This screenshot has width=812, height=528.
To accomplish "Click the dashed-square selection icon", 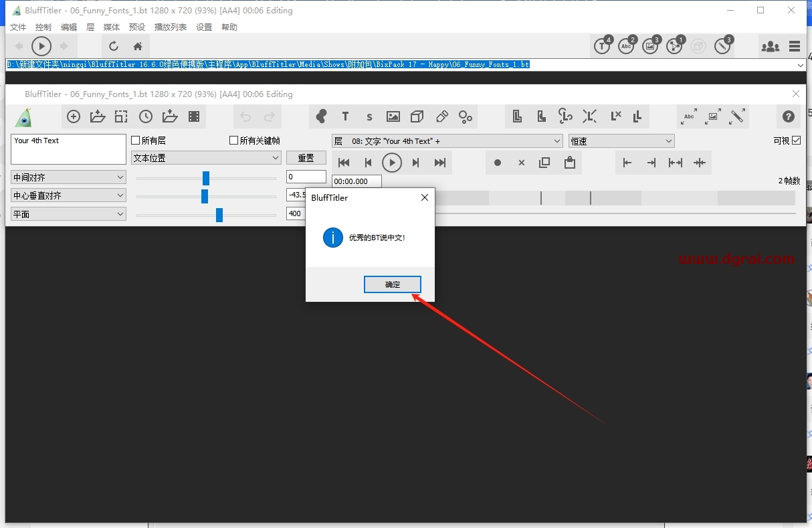I will tap(121, 116).
